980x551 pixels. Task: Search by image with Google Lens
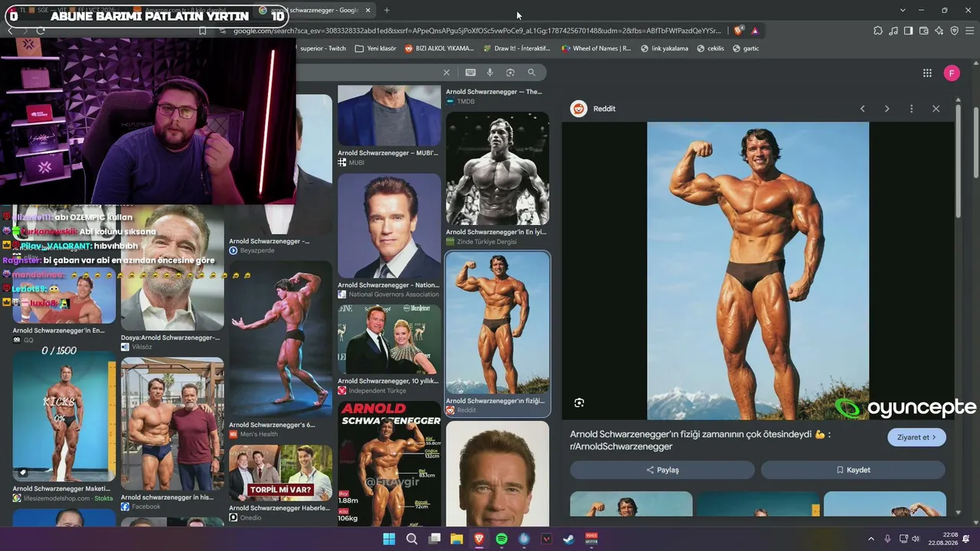click(x=510, y=73)
